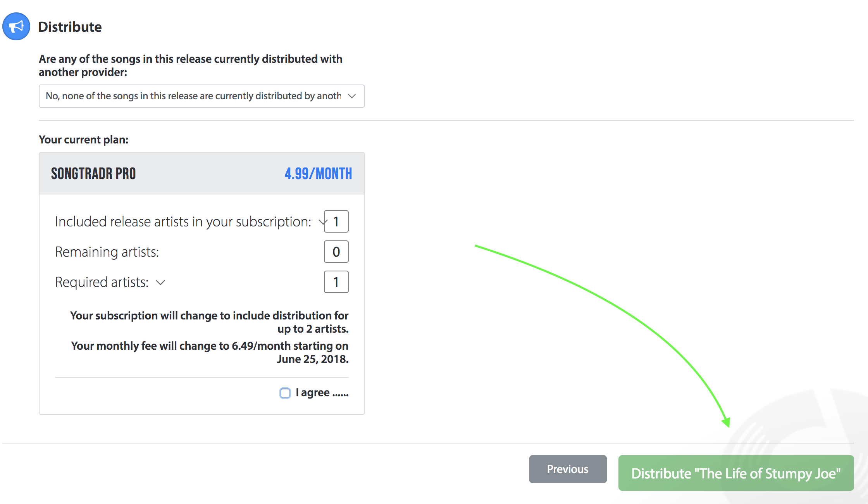Go back with the Previous button

click(x=568, y=469)
